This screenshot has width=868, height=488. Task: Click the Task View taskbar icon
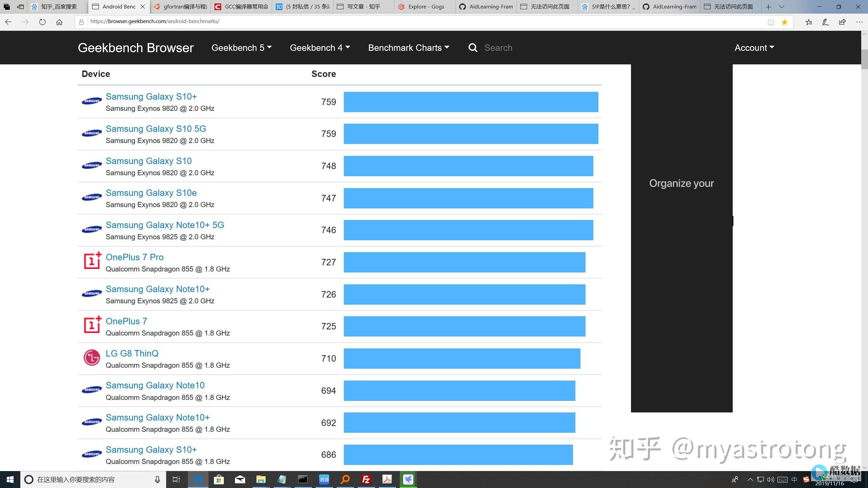[176, 480]
